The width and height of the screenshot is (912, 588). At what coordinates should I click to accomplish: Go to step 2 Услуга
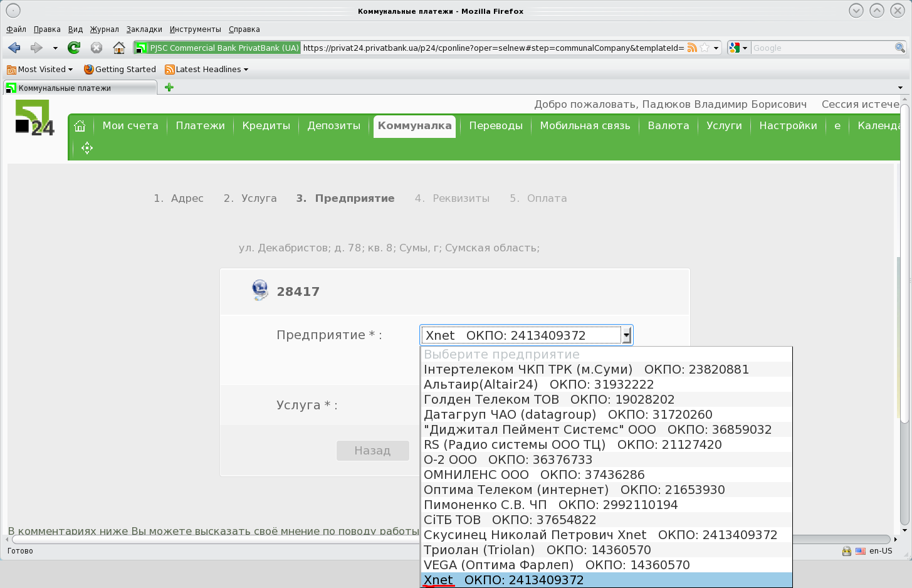click(250, 199)
